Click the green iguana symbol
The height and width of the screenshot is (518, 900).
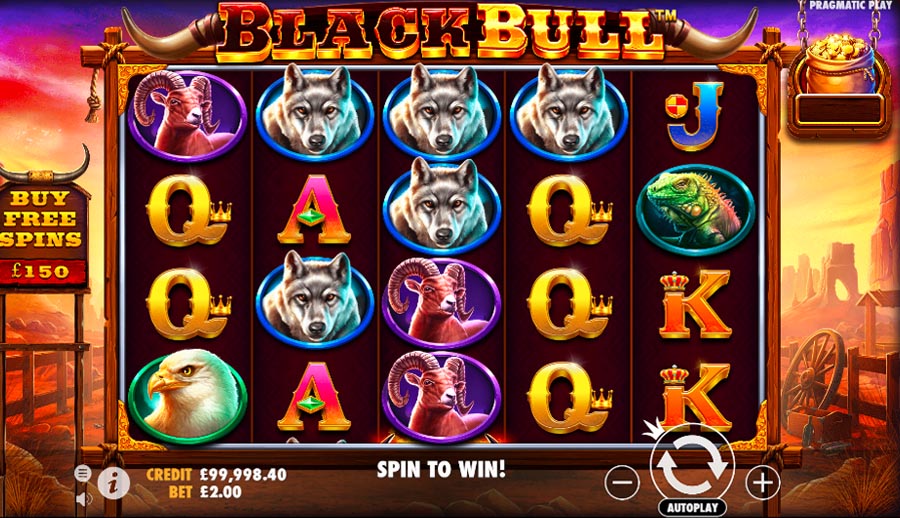pyautogui.click(x=695, y=210)
